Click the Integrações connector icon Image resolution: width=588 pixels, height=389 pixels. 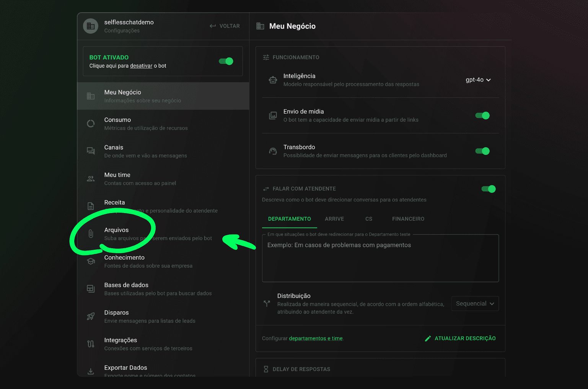point(91,344)
